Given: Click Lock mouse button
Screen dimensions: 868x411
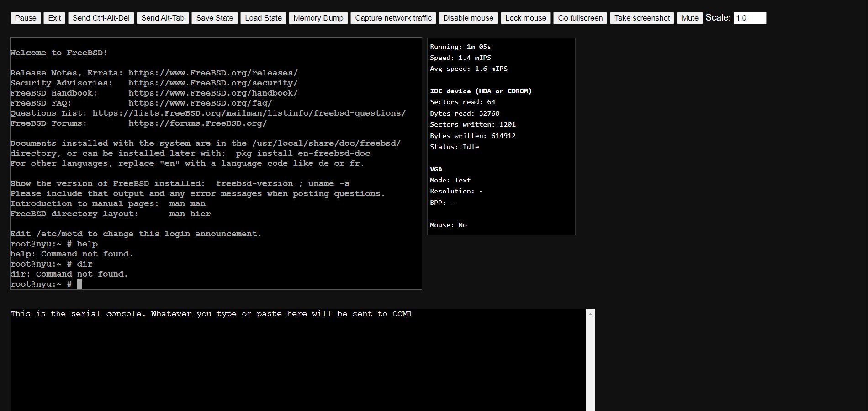Looking at the screenshot, I should click(x=526, y=18).
